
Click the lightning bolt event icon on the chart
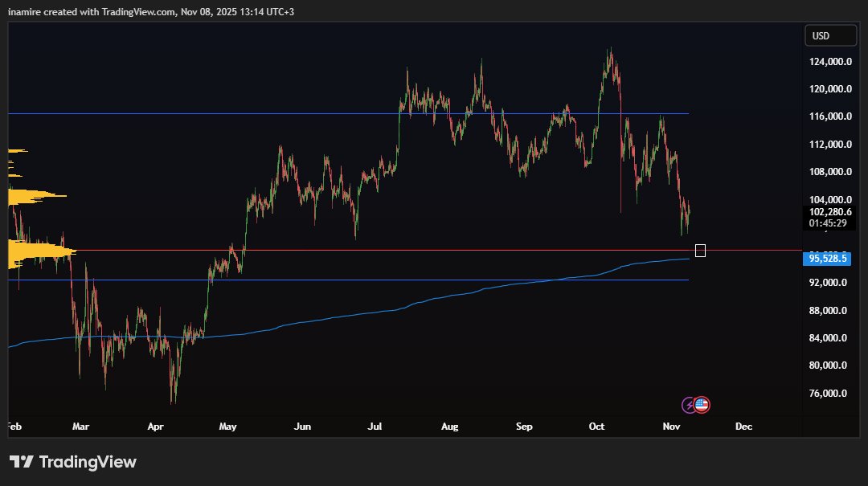tap(689, 404)
